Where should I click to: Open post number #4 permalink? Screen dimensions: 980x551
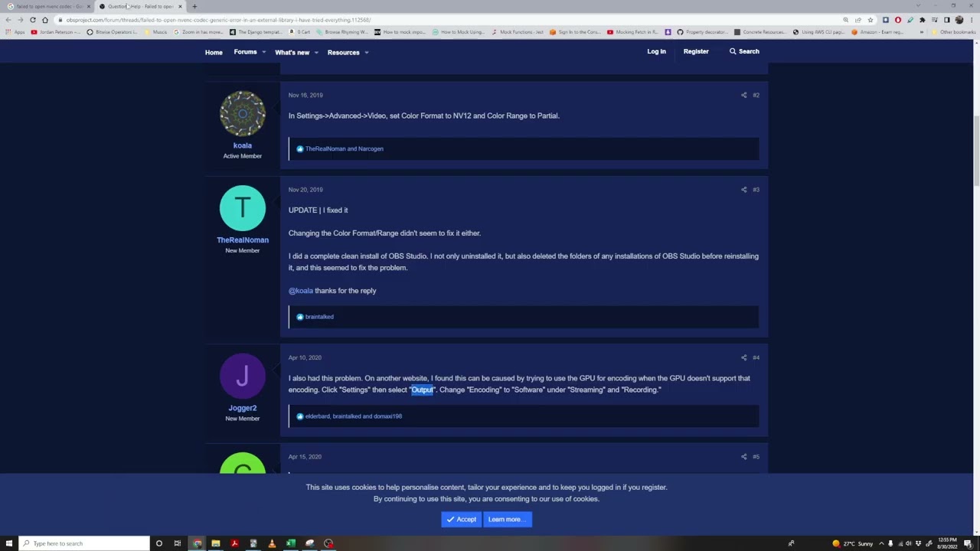point(756,357)
